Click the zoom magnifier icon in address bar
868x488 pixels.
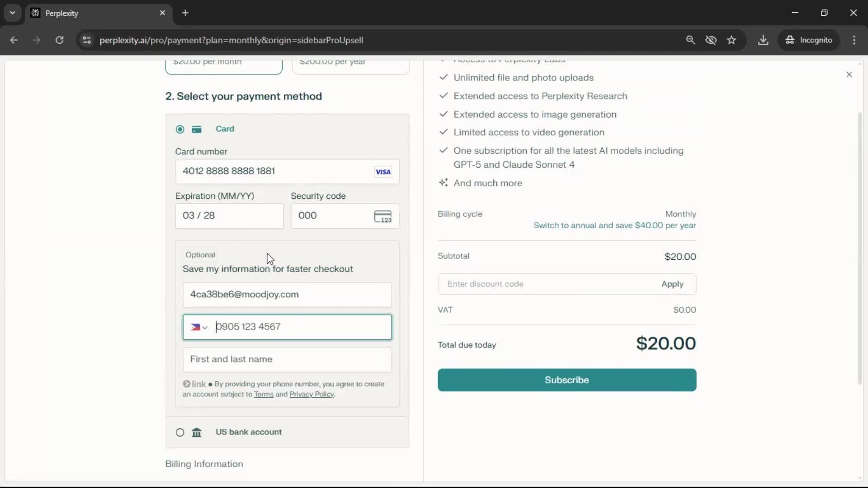point(690,40)
